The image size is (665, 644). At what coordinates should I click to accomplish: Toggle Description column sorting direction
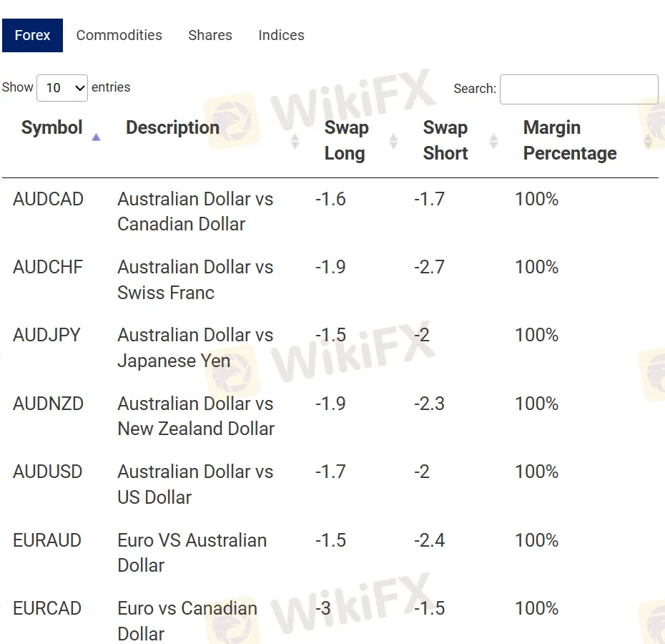tap(295, 140)
